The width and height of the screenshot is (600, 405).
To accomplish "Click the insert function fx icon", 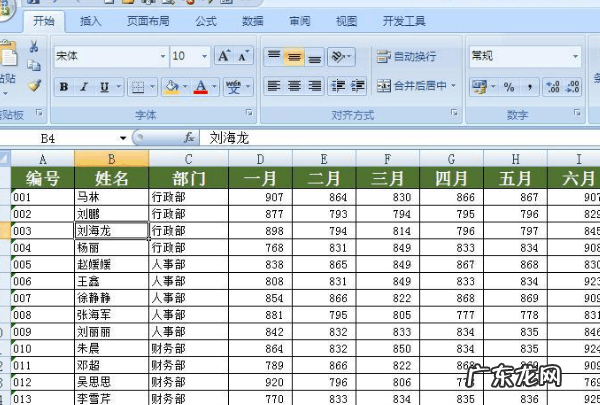I will coord(189,137).
